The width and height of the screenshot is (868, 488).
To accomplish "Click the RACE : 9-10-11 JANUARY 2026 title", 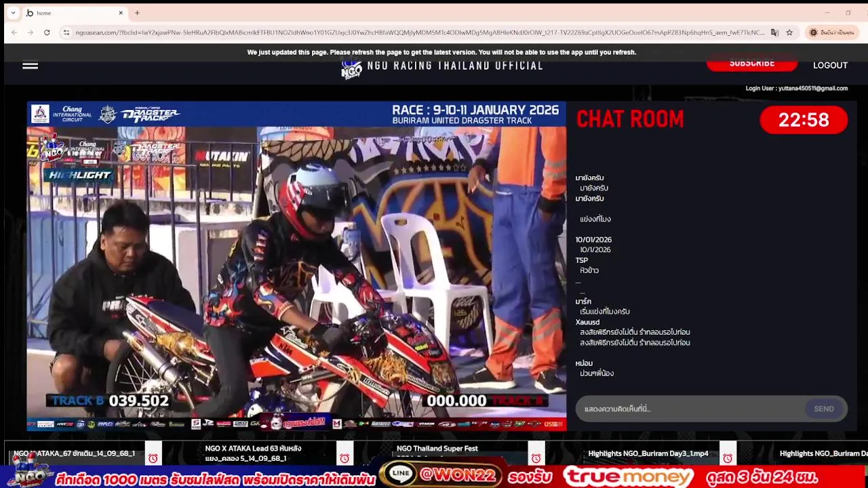I will coord(475,110).
